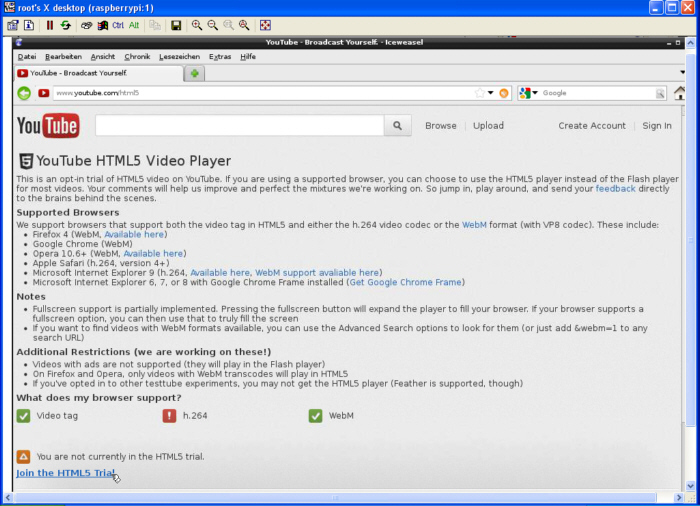Image resolution: width=700 pixels, height=506 pixels.
Task: Click the VNC viewer scroll up arrow
Action: (x=691, y=43)
